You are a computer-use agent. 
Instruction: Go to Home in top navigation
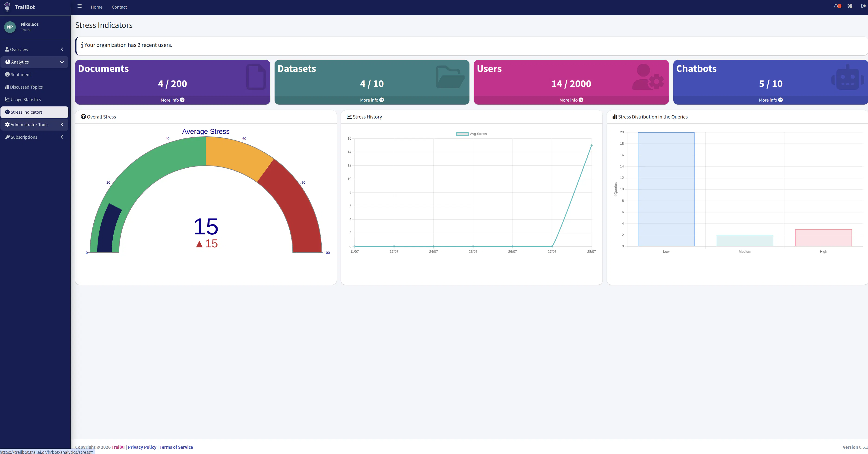tap(96, 7)
